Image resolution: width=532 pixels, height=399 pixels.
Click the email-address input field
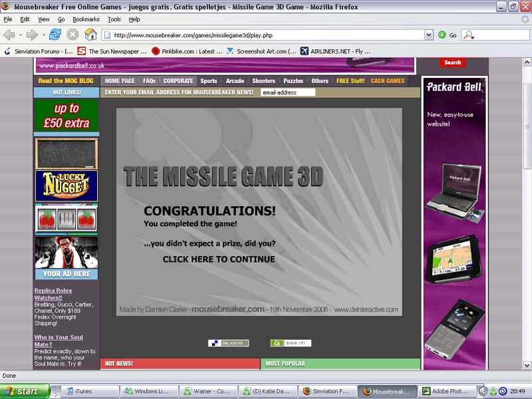[x=288, y=92]
